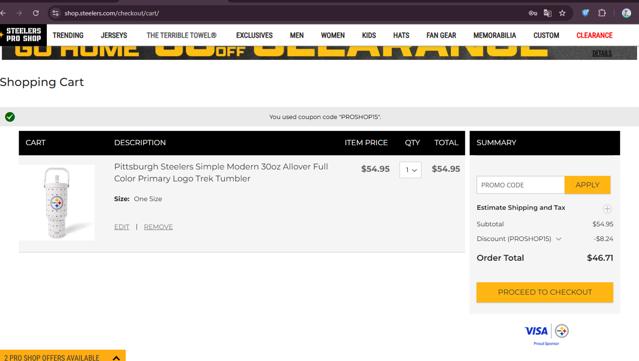Click the Visa sponsor logo
The width and height of the screenshot is (639, 361).
coord(536,331)
